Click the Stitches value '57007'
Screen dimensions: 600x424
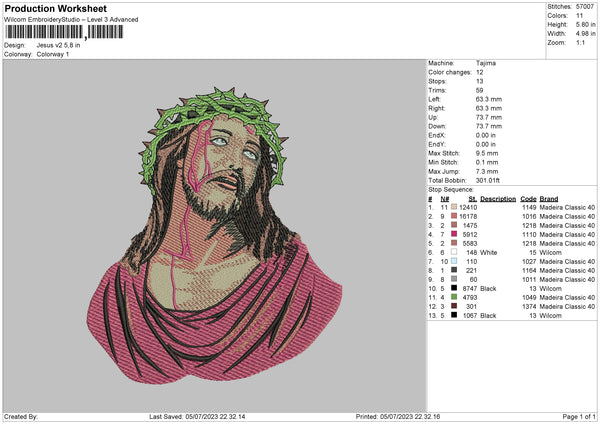point(585,7)
